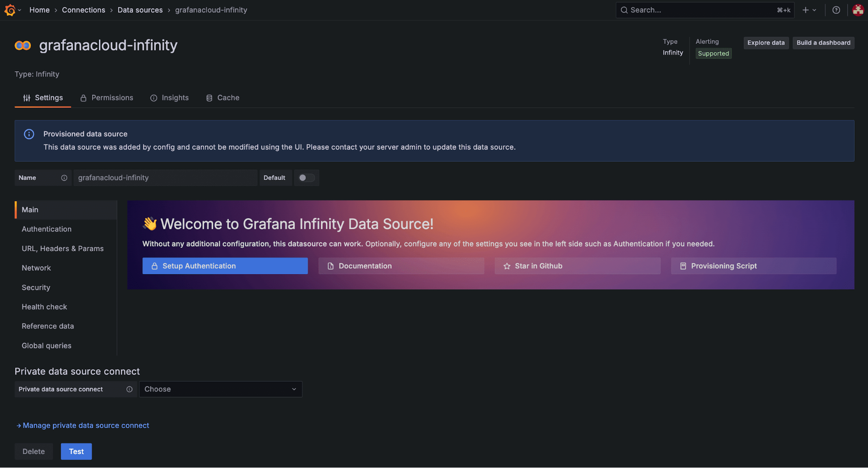Click the 'Private data source connect' heading
The height and width of the screenshot is (468, 868).
pyautogui.click(x=77, y=372)
